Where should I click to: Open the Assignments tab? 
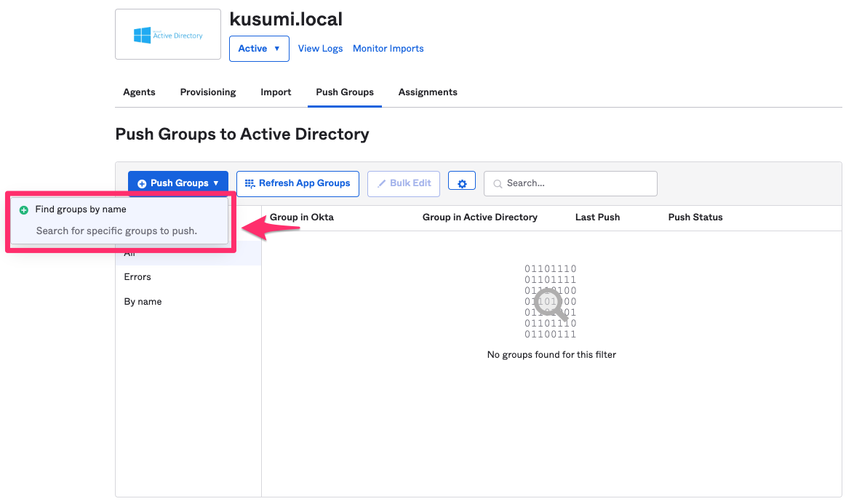428,92
